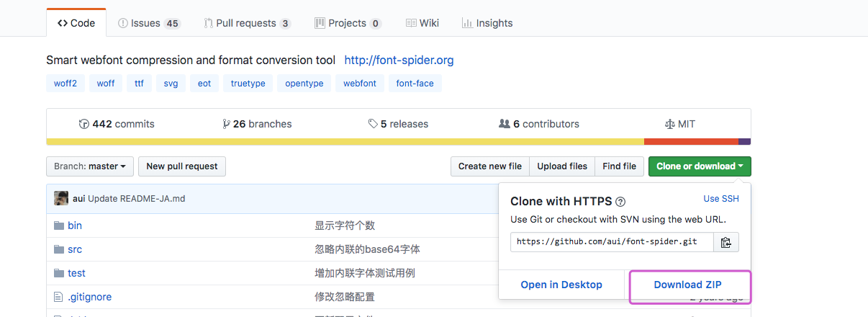Switch to the Issues tab
The width and height of the screenshot is (868, 317).
click(x=149, y=23)
